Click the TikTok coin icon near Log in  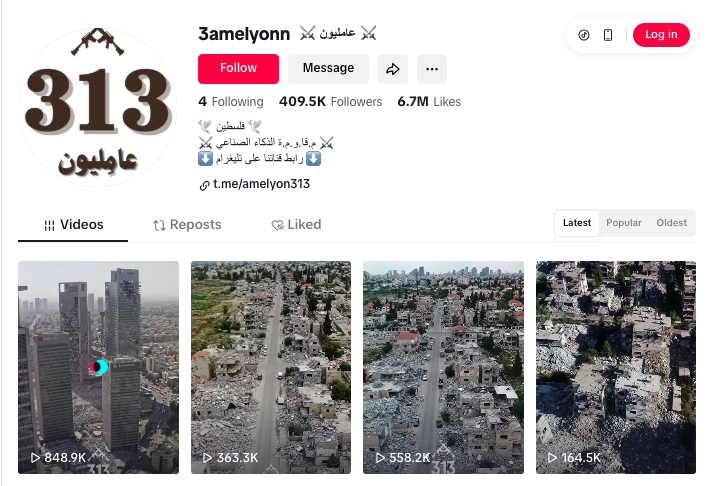[584, 35]
